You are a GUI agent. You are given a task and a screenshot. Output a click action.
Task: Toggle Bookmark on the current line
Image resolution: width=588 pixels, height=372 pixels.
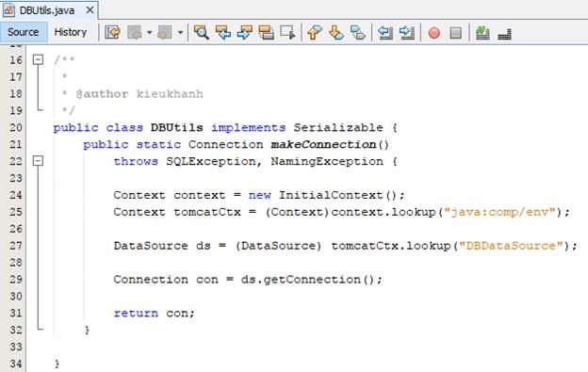(358, 33)
